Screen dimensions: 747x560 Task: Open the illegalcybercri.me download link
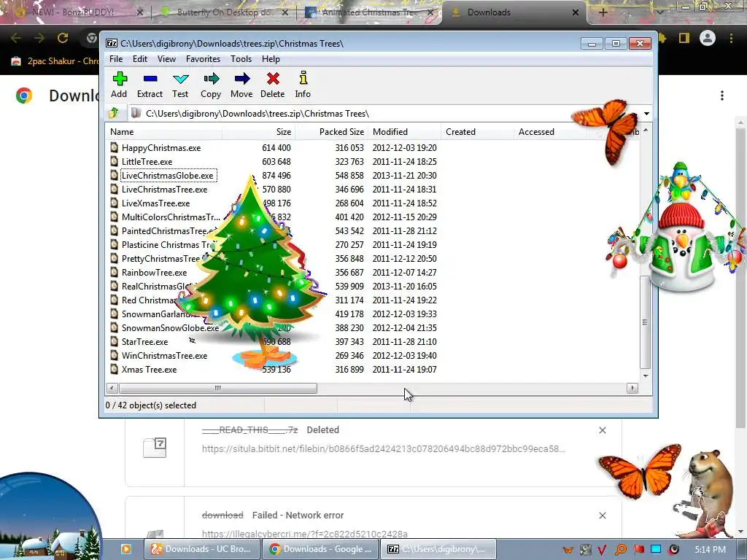305,534
